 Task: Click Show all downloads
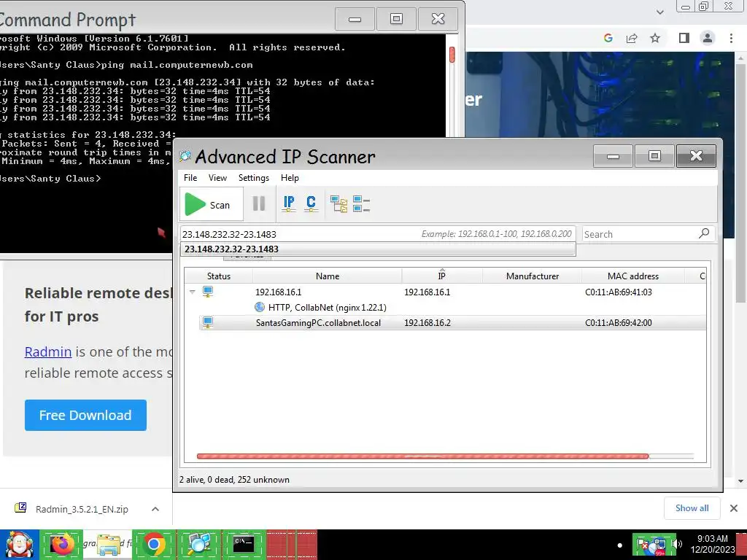click(692, 508)
